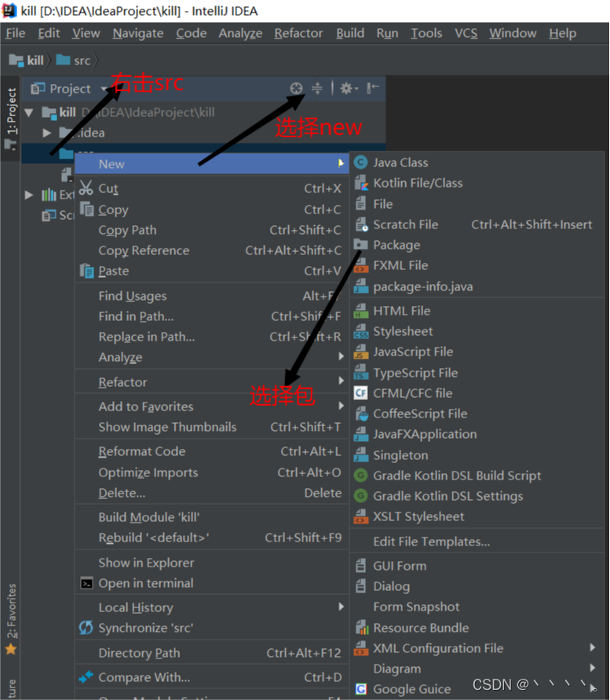Open the Window menu

click(513, 33)
